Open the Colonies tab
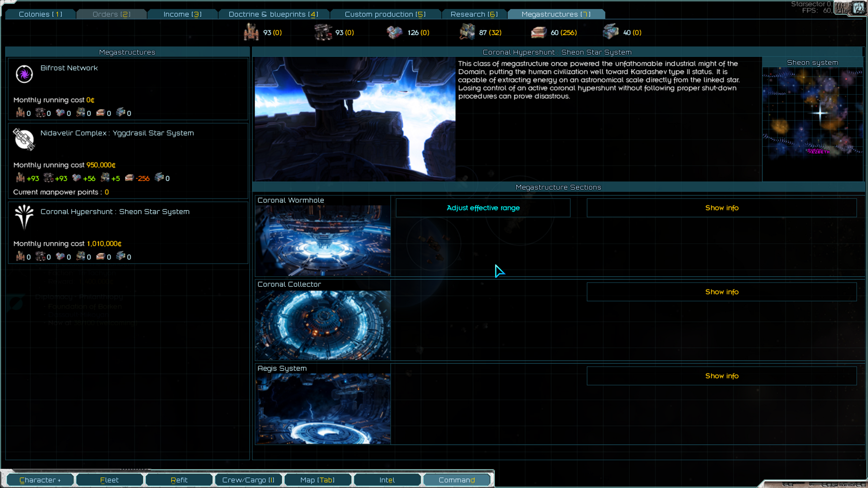This screenshot has width=868, height=488. [x=40, y=14]
